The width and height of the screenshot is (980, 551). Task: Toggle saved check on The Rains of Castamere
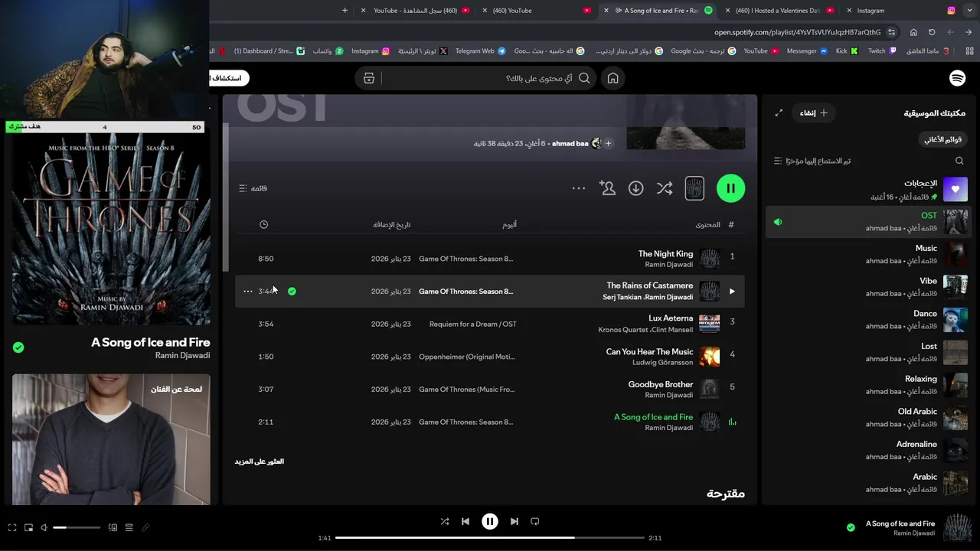292,292
